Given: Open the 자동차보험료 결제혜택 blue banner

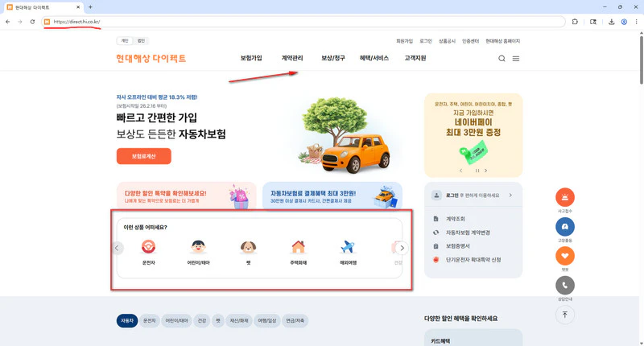Looking at the screenshot, I should 332,196.
